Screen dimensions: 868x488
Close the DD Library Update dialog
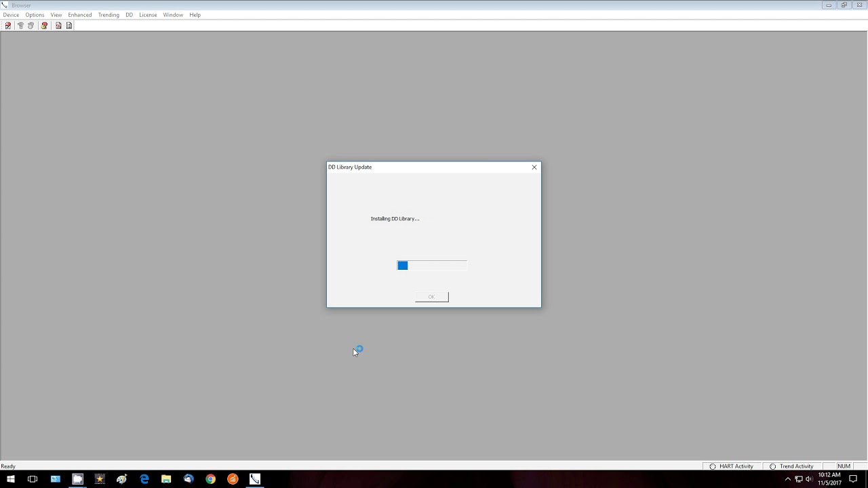point(534,167)
